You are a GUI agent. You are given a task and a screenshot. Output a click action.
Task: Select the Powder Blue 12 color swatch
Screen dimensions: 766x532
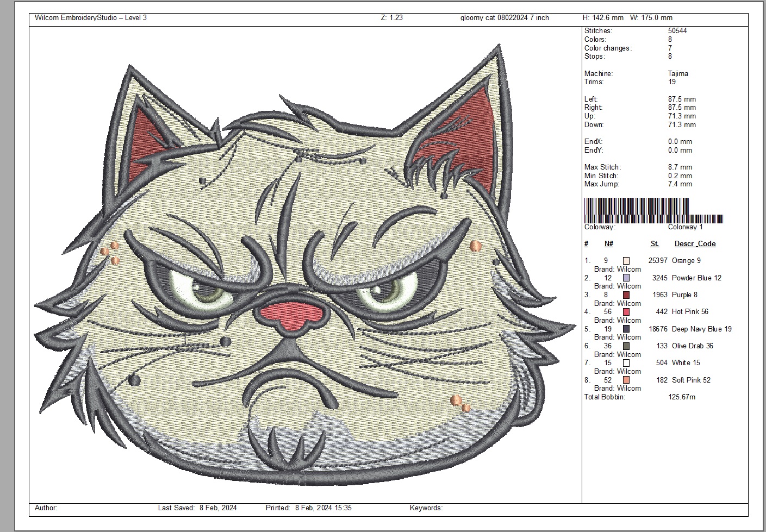(x=626, y=278)
